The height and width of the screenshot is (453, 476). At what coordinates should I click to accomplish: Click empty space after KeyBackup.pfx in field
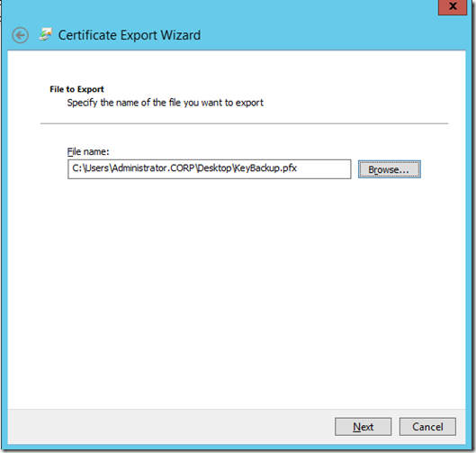pyautogui.click(x=323, y=169)
